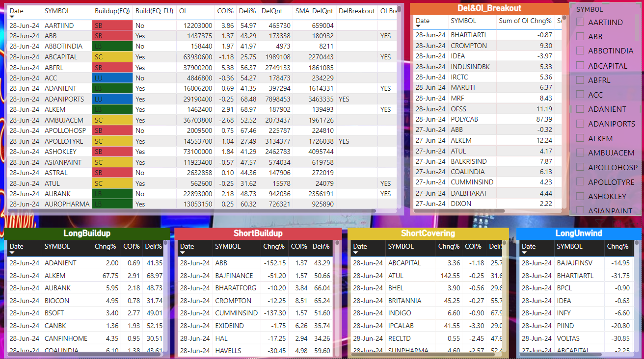Tick the ABB checkbox in the SYMBOL slicer
The width and height of the screenshot is (644, 359).
(580, 36)
